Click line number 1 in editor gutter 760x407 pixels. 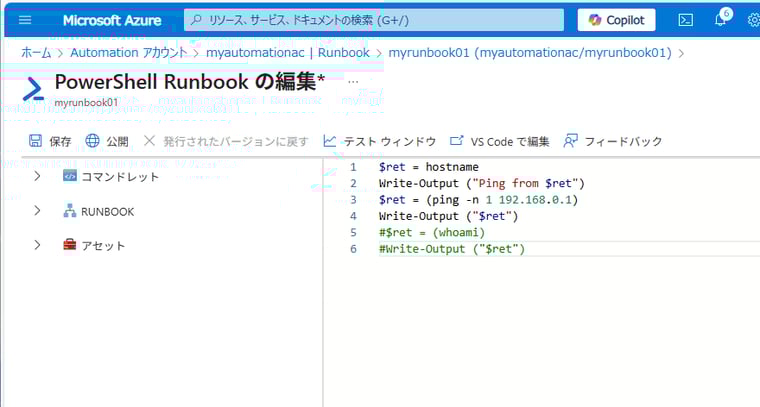353,167
